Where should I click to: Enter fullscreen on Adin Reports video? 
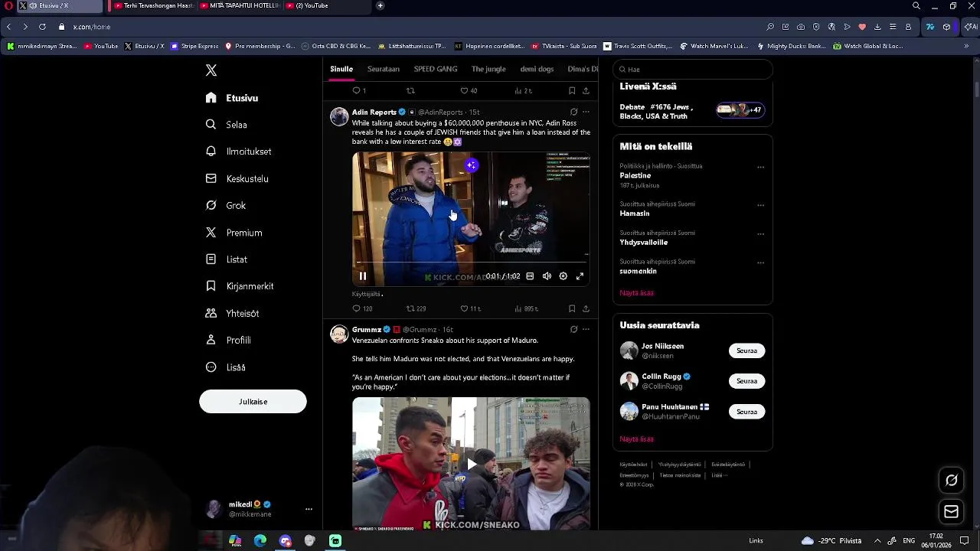580,276
